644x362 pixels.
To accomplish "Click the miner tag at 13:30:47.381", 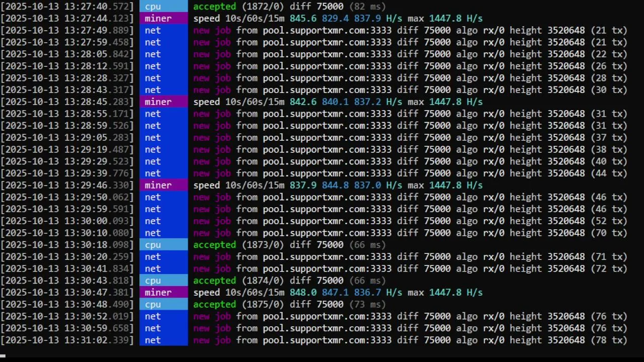I will pos(164,293).
